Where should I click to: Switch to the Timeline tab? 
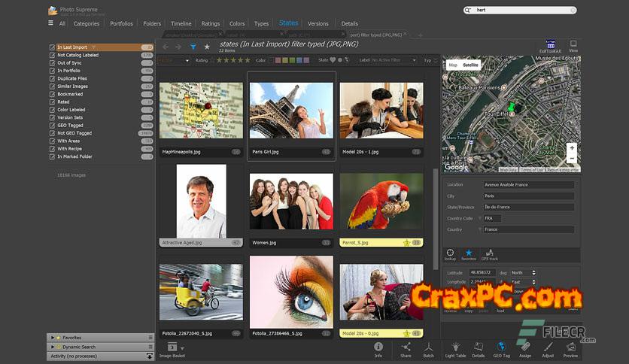click(x=181, y=23)
